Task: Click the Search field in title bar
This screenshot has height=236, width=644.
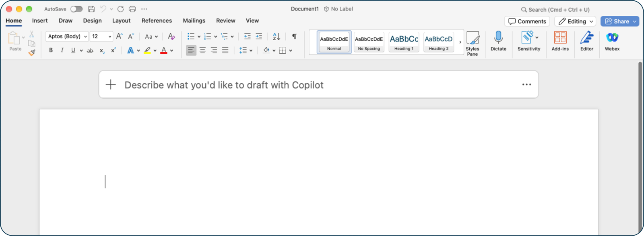Action: click(555, 9)
